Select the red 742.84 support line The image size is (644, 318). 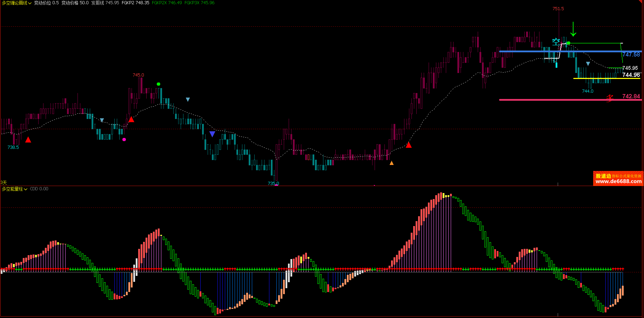[570, 100]
